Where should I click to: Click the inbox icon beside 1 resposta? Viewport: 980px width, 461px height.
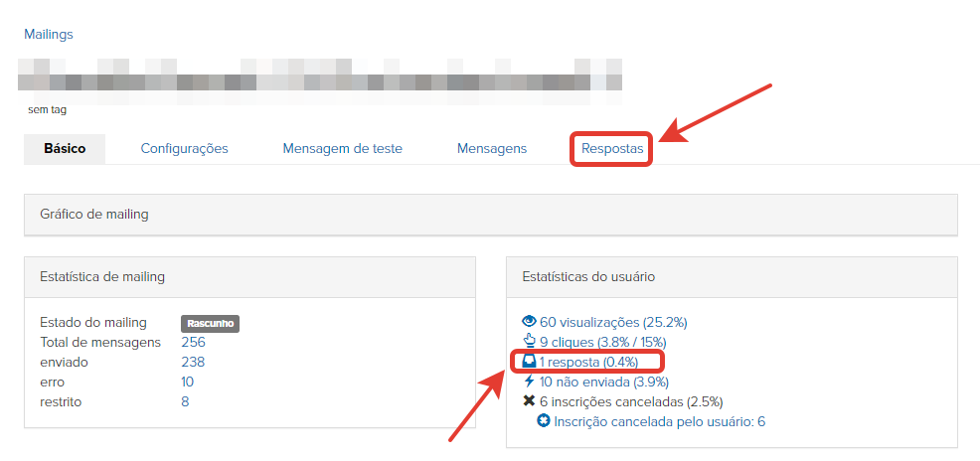click(x=529, y=361)
